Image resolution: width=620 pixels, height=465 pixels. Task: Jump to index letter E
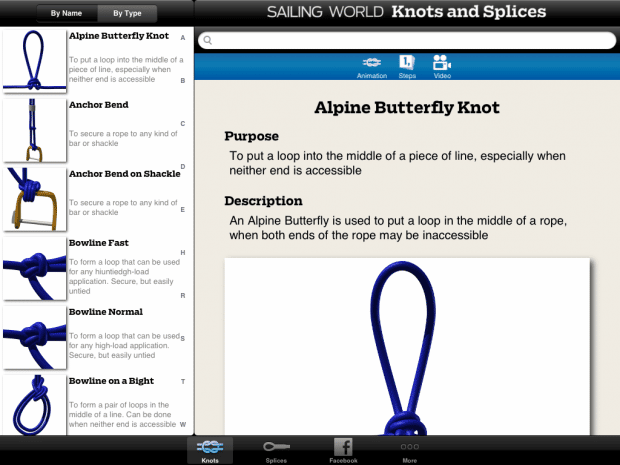183,210
